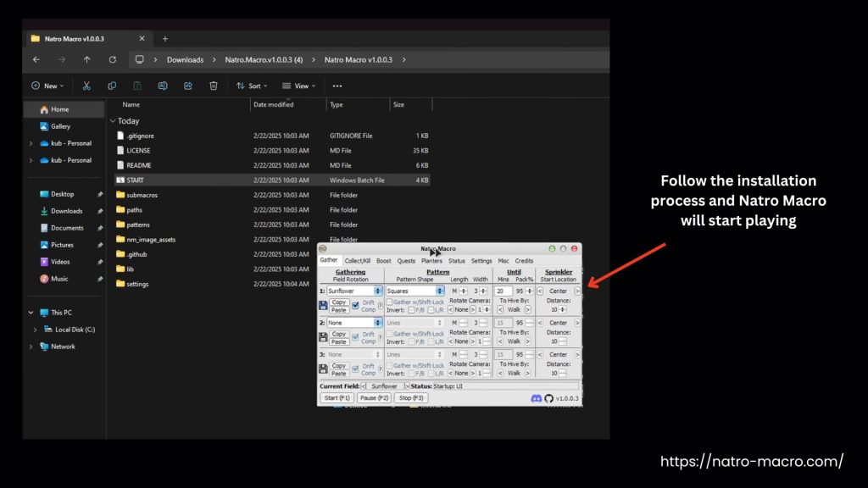This screenshot has height=488, width=868.
Task: Click the Delete trash icon in Explorer toolbar
Action: pos(214,86)
